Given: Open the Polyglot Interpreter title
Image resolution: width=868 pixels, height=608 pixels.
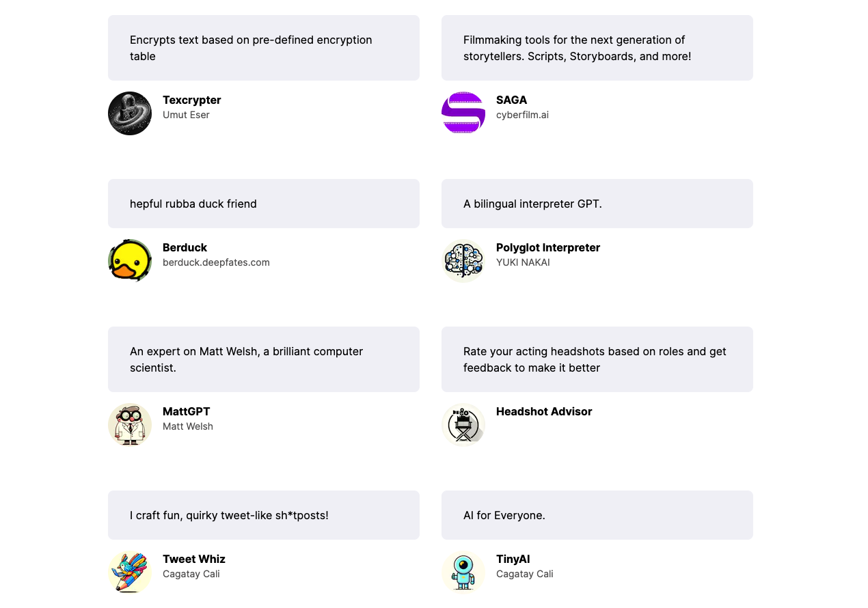Looking at the screenshot, I should point(548,247).
